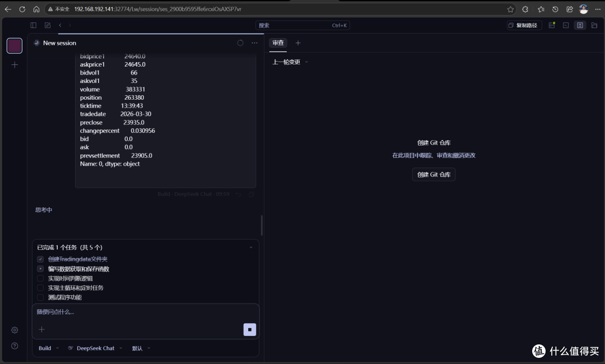605x364 pixels.
Task: Click the browser address bar URL
Action: (158, 10)
